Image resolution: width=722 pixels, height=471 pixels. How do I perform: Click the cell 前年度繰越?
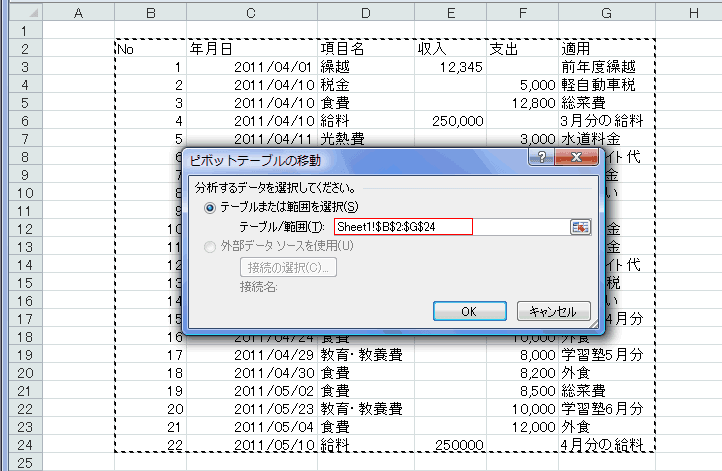607,67
